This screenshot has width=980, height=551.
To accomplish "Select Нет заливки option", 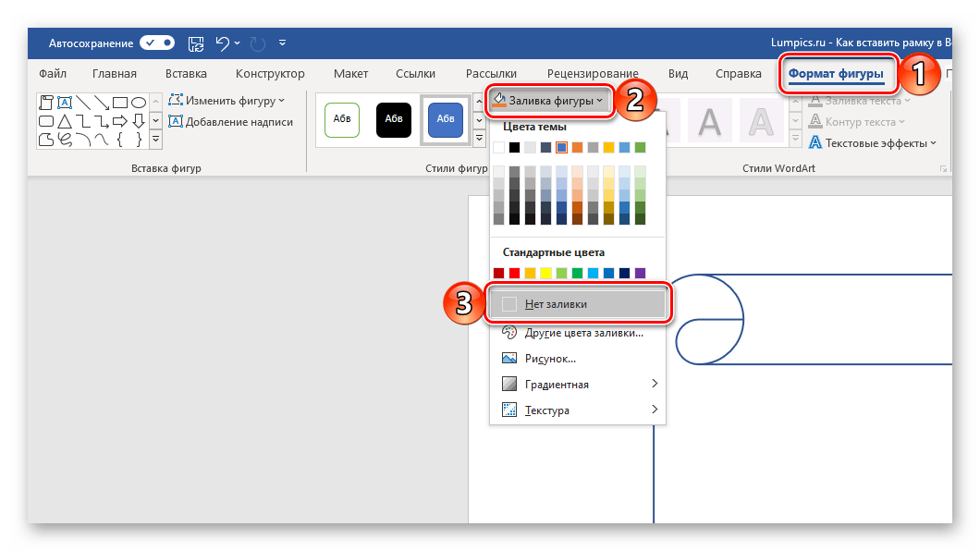I will pyautogui.click(x=578, y=304).
